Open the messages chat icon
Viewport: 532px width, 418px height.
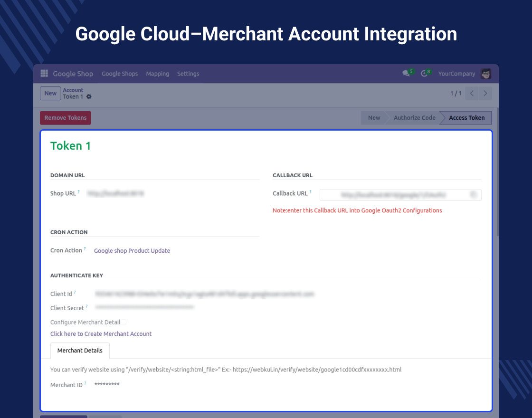pos(406,73)
